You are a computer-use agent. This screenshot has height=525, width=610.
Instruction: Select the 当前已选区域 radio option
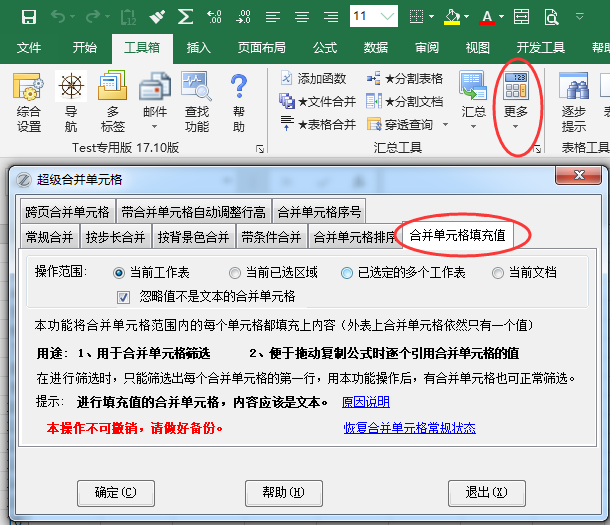coord(236,272)
